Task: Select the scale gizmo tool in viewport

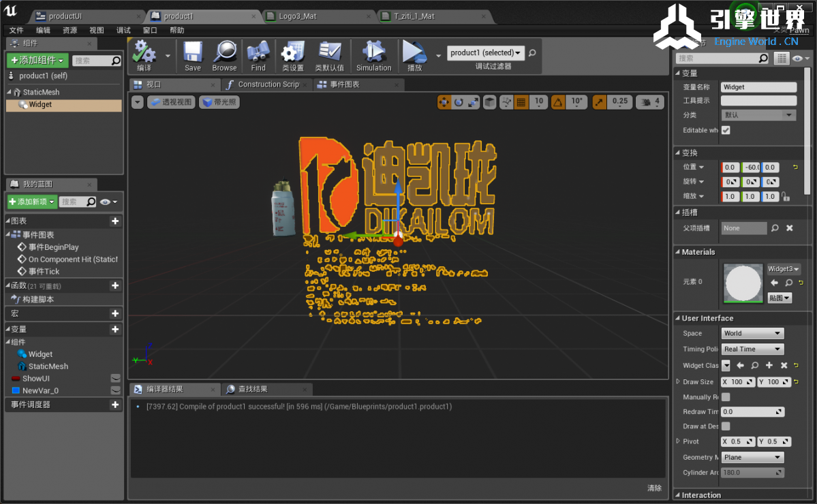Action: point(473,102)
